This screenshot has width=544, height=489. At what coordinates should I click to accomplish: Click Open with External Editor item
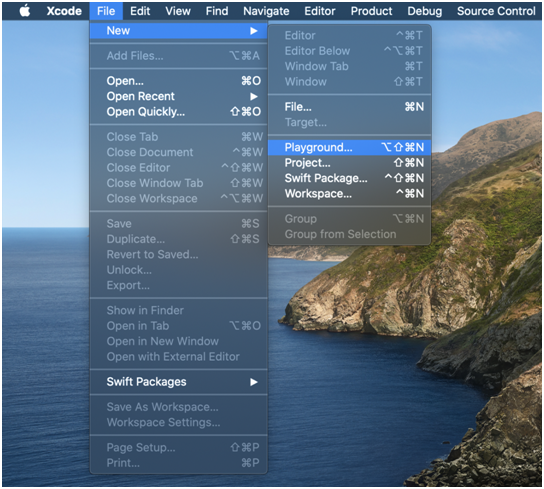pos(178,357)
